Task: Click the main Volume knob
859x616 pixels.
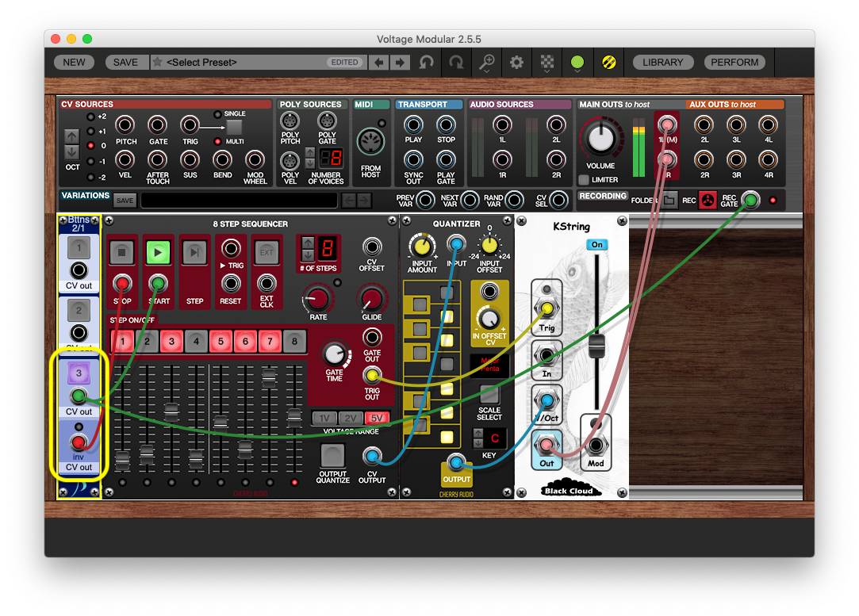Action: [x=600, y=138]
